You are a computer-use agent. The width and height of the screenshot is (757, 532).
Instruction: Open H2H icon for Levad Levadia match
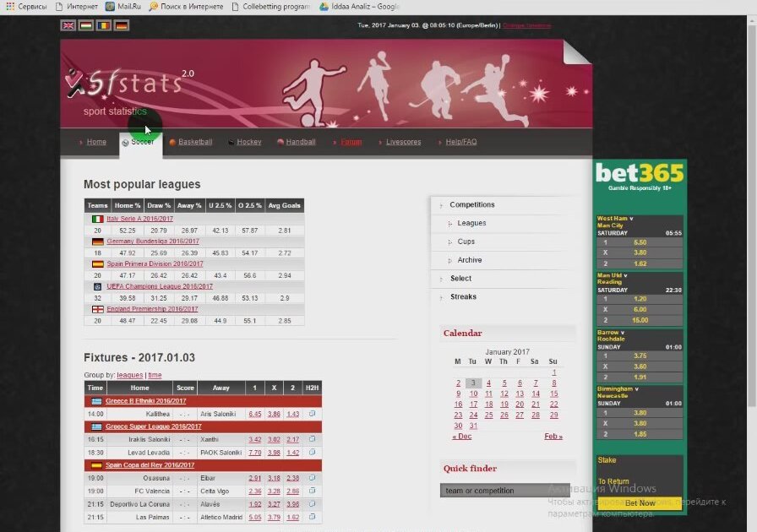313,453
